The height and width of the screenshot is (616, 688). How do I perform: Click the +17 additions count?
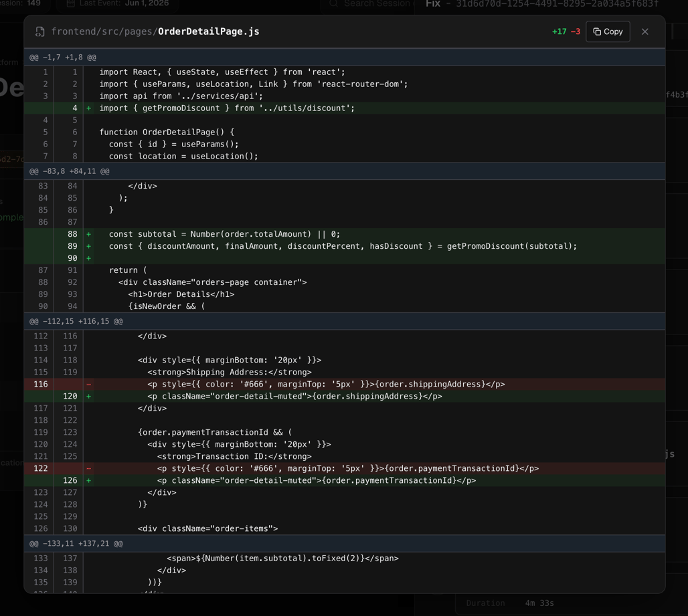559,31
